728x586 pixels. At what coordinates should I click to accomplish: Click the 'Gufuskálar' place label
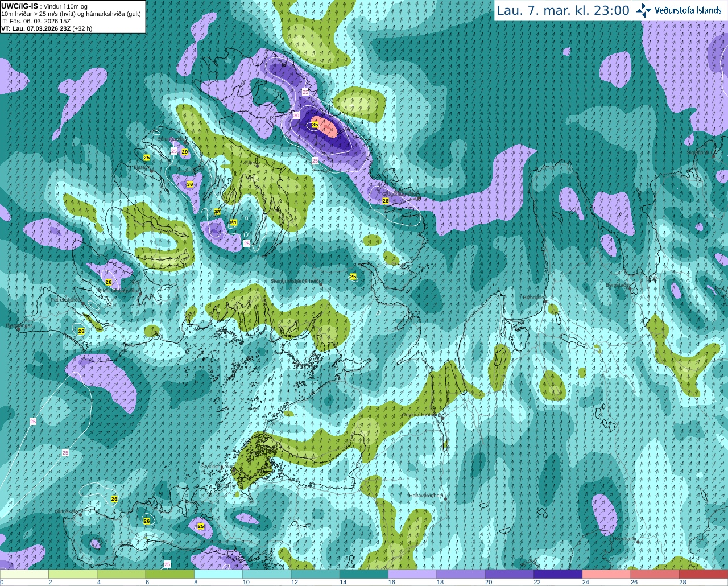(67, 511)
